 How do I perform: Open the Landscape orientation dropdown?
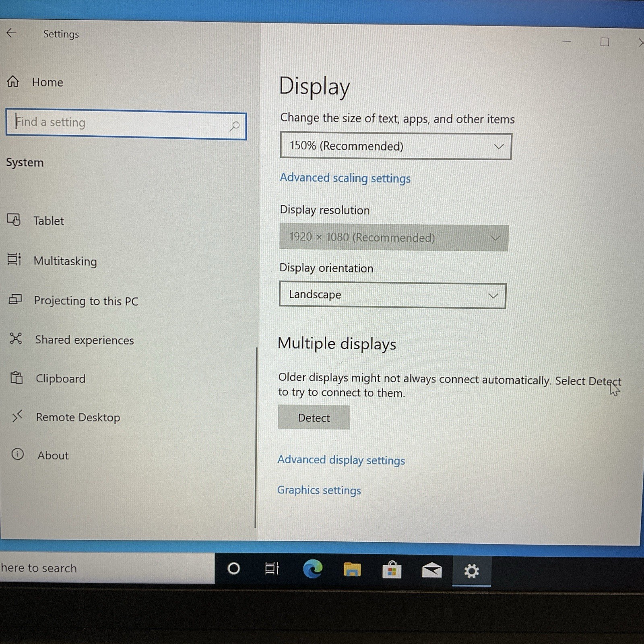tap(392, 295)
